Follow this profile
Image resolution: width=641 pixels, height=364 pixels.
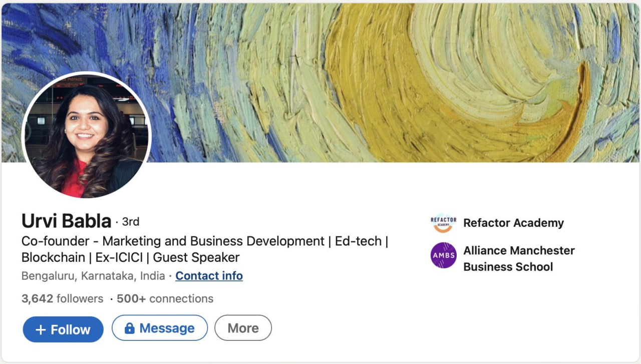click(63, 329)
